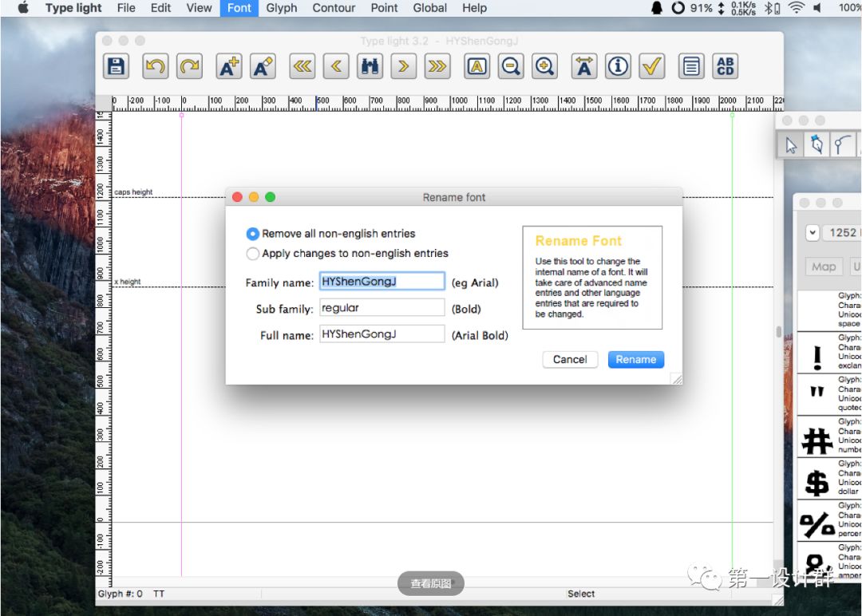Jump to first glyph with double left chevron
This screenshot has height=616, width=862.
click(302, 66)
